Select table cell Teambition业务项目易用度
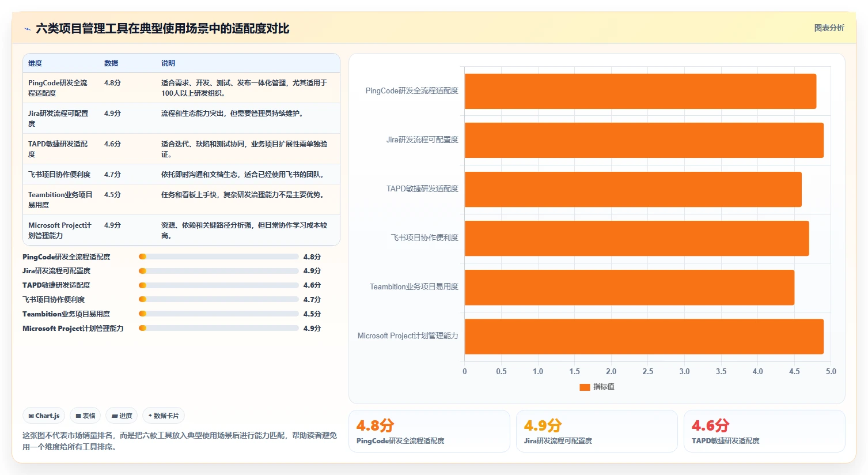The image size is (868, 475). (60, 199)
